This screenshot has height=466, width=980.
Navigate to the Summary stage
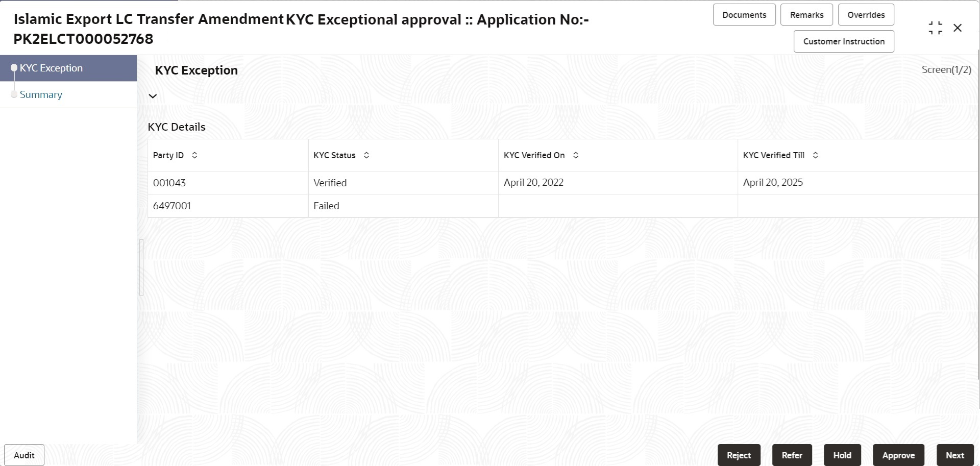point(41,94)
